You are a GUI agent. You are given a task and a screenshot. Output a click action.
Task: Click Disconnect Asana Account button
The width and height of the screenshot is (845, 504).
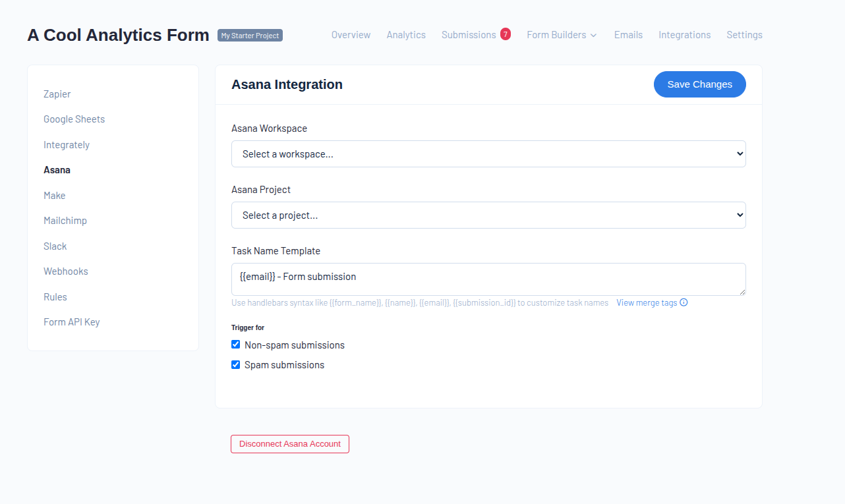(x=289, y=444)
